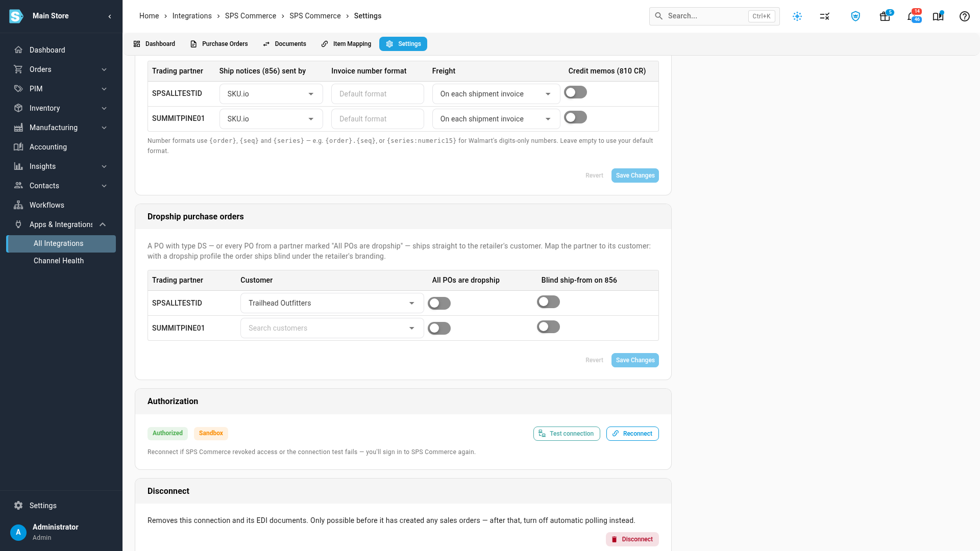Screen dimensions: 980x551
Task: Open Dashboard from the sidebar home icon
Action: point(18,50)
